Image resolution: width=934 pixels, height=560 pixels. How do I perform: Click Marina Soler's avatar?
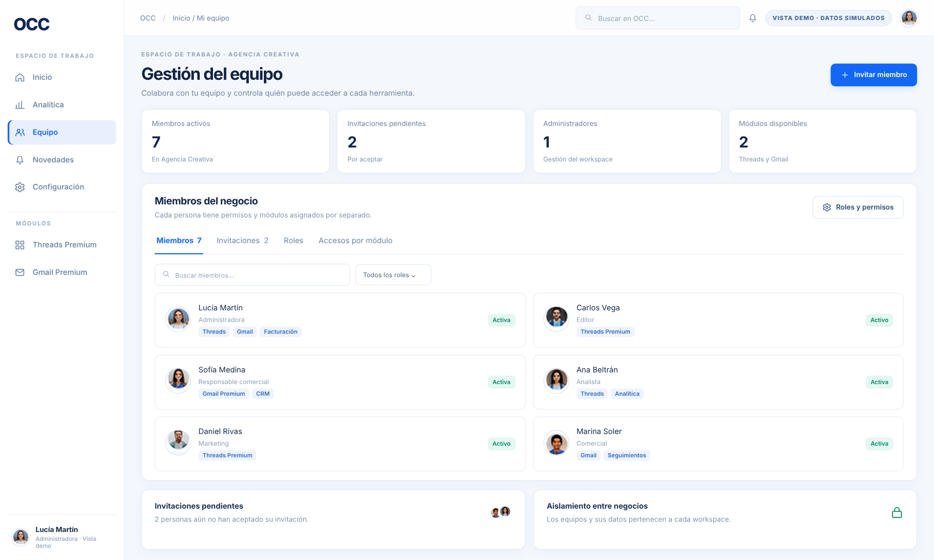557,442
